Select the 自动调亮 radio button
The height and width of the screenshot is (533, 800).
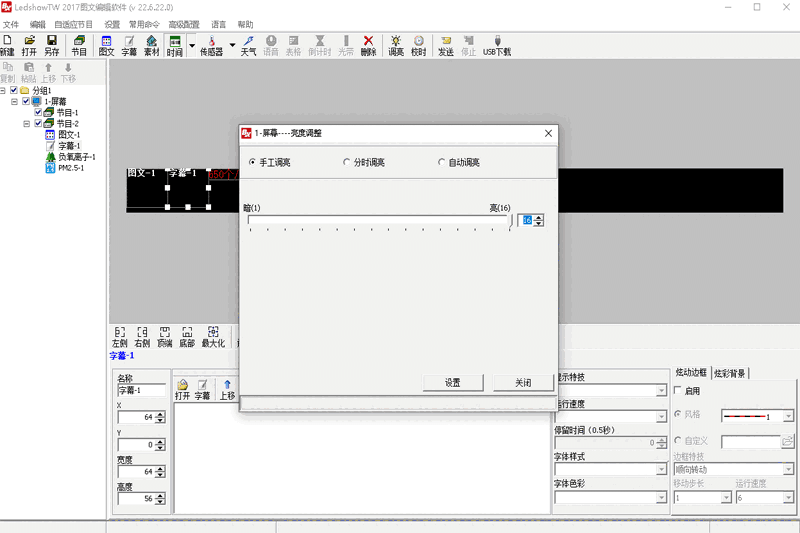[442, 162]
